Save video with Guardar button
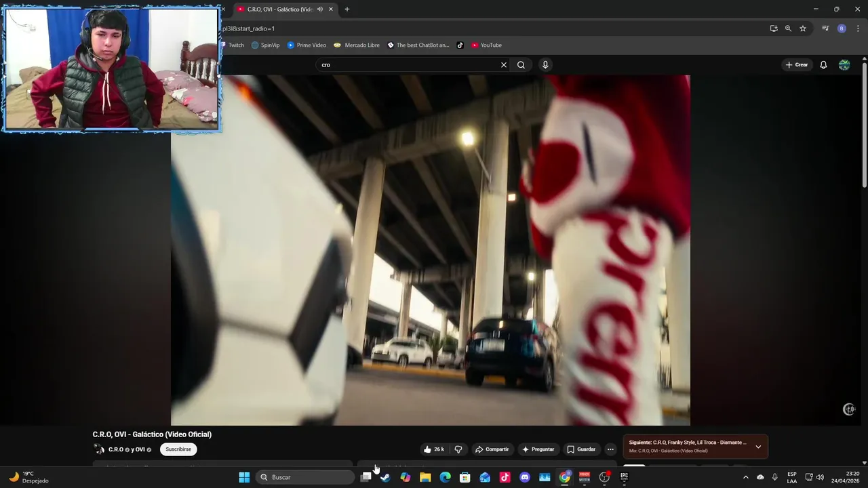 click(581, 449)
